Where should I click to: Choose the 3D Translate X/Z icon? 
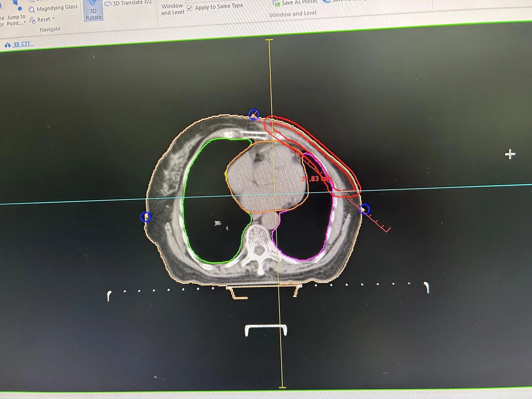[x=108, y=4]
